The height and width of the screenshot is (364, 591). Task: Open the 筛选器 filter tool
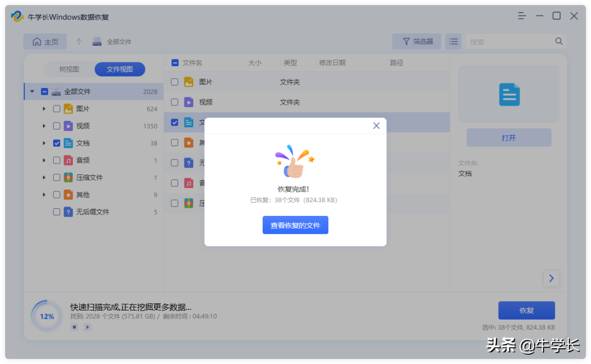[x=416, y=41]
